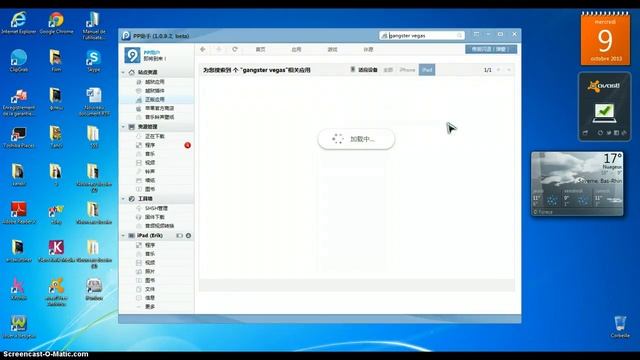This screenshot has width=640, height=360.
Task: Click the forward arrow in PP助手 toolbar
Action: click(219, 49)
